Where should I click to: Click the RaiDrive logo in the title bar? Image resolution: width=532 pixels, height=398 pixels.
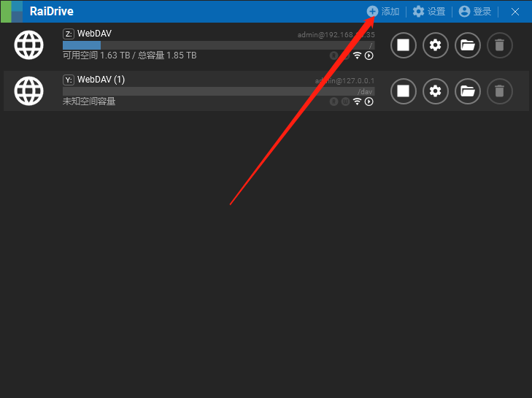12,12
